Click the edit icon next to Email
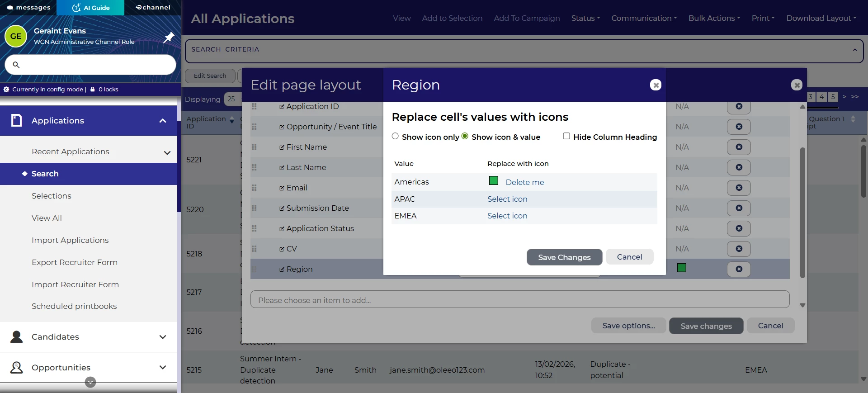The image size is (868, 393). pos(282,188)
